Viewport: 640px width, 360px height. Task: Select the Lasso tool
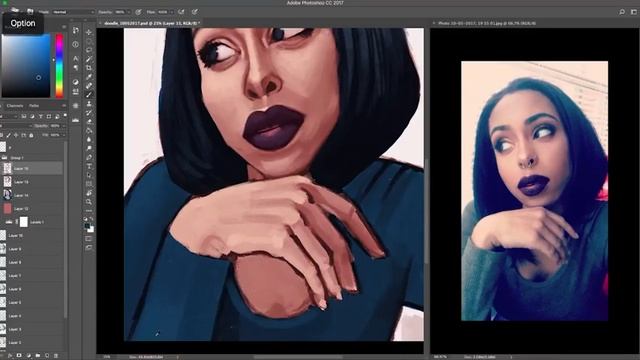click(89, 50)
